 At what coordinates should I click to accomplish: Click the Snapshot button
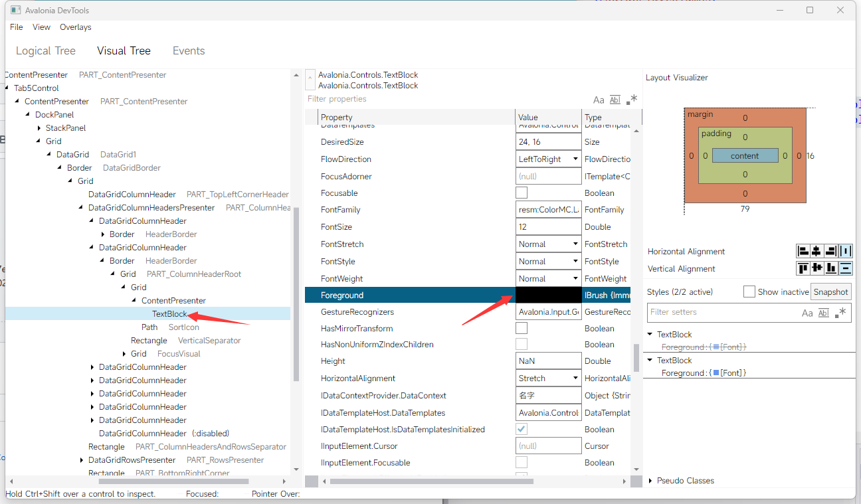(x=830, y=291)
